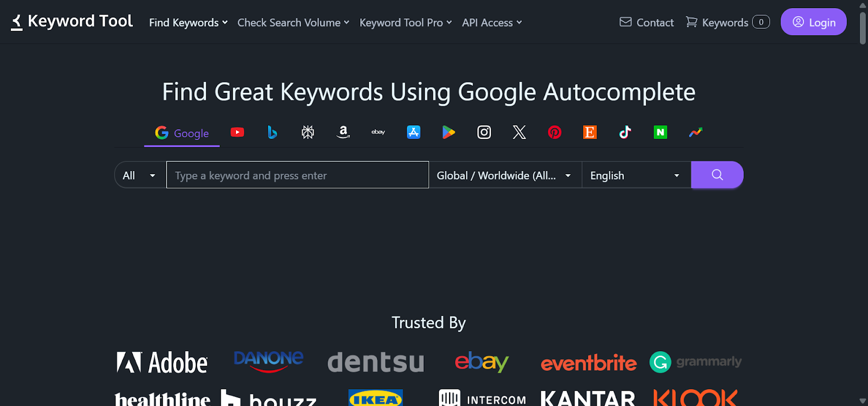Viewport: 868px width, 406px height.
Task: Open the All search type dropdown
Action: click(140, 175)
